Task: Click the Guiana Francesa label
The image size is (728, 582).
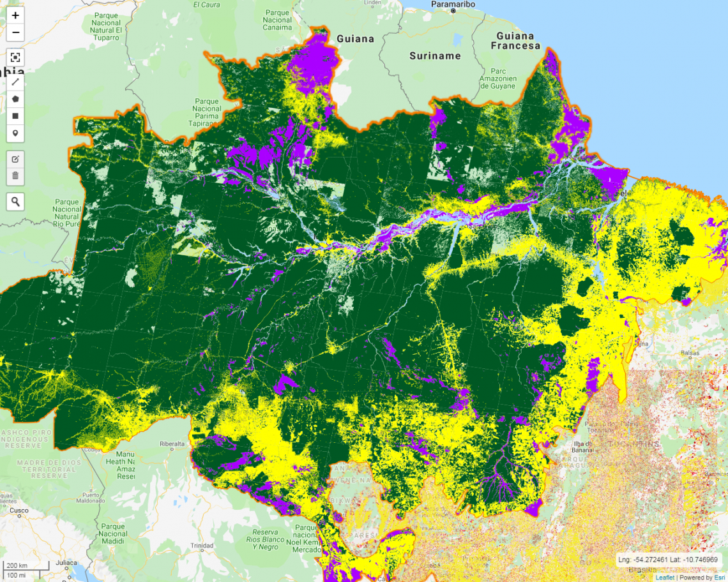Action: click(x=515, y=41)
